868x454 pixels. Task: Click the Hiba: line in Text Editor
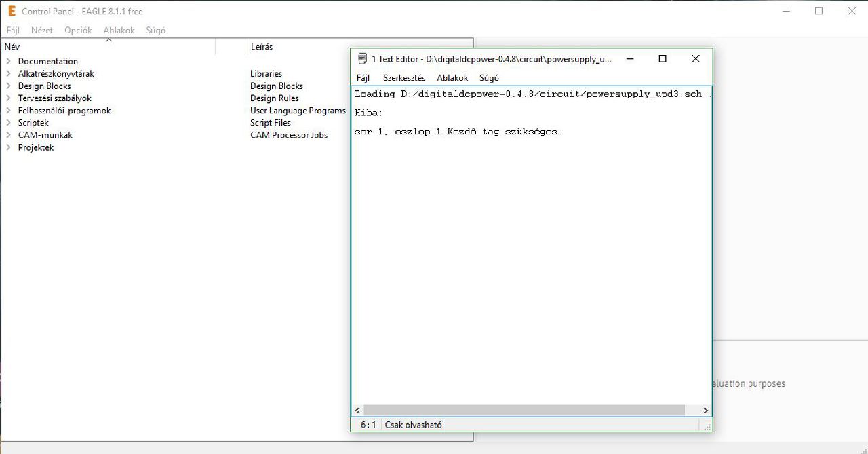tap(369, 113)
